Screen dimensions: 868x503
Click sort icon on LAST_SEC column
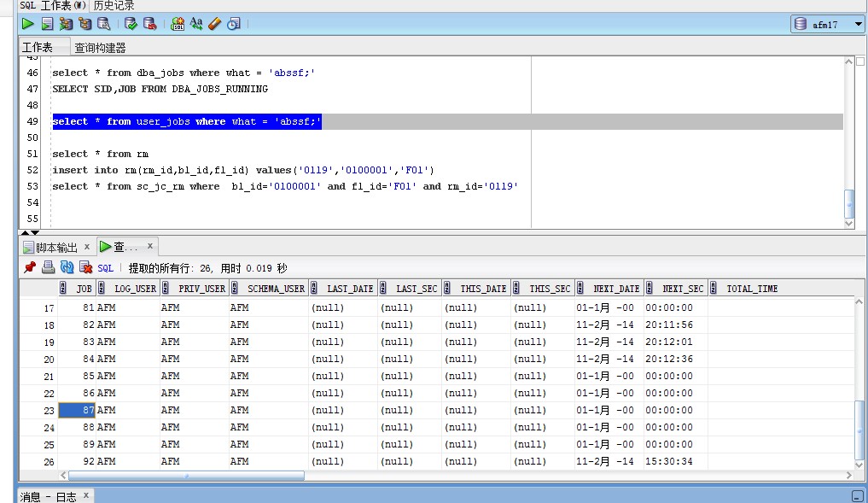[383, 288]
